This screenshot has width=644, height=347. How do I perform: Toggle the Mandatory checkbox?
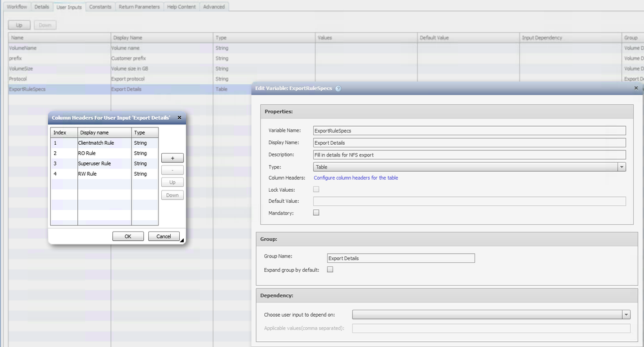click(316, 212)
